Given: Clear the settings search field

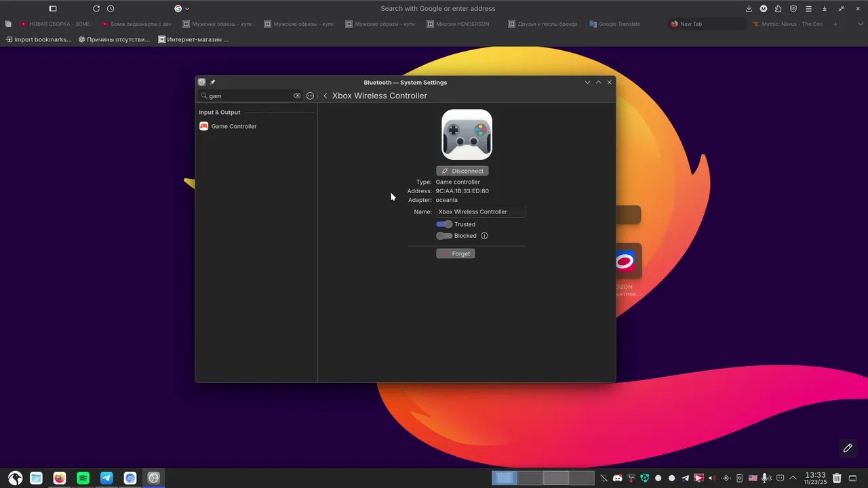Looking at the screenshot, I should pyautogui.click(x=296, y=96).
